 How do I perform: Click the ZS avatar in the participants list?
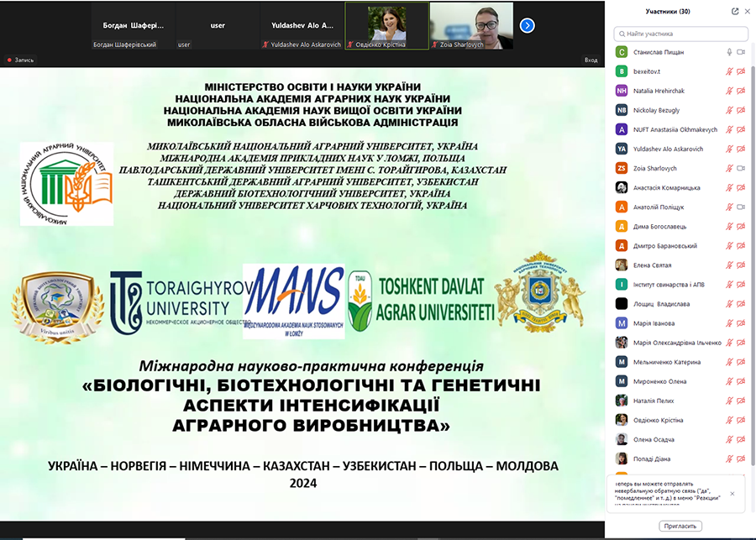click(622, 168)
